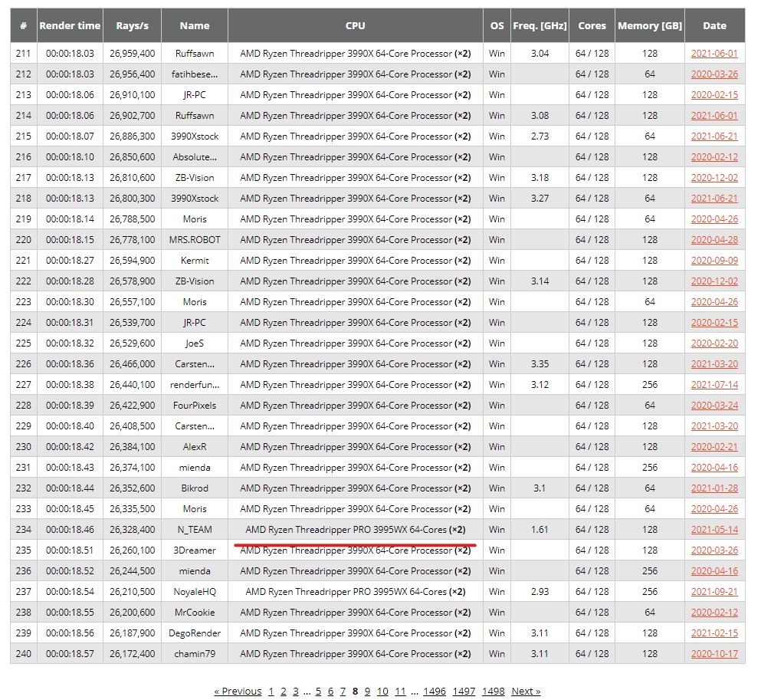
Task: Select the name Bikrod in row 232
Action: [195, 488]
